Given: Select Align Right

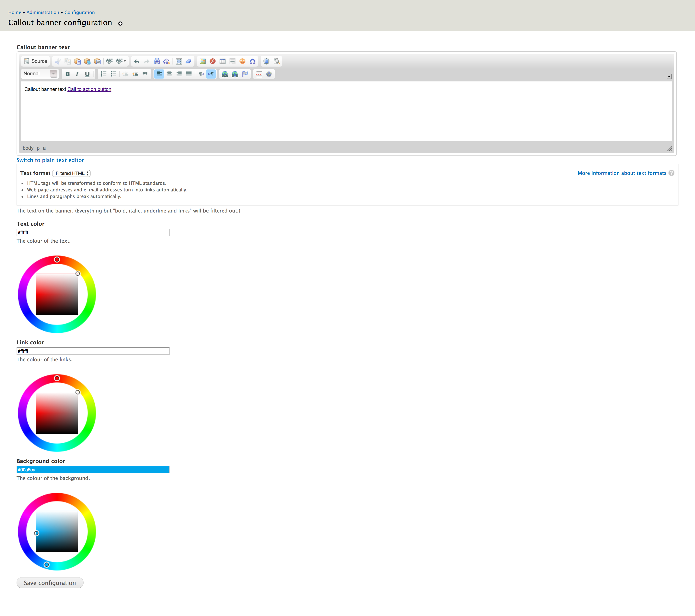Looking at the screenshot, I should click(x=179, y=74).
